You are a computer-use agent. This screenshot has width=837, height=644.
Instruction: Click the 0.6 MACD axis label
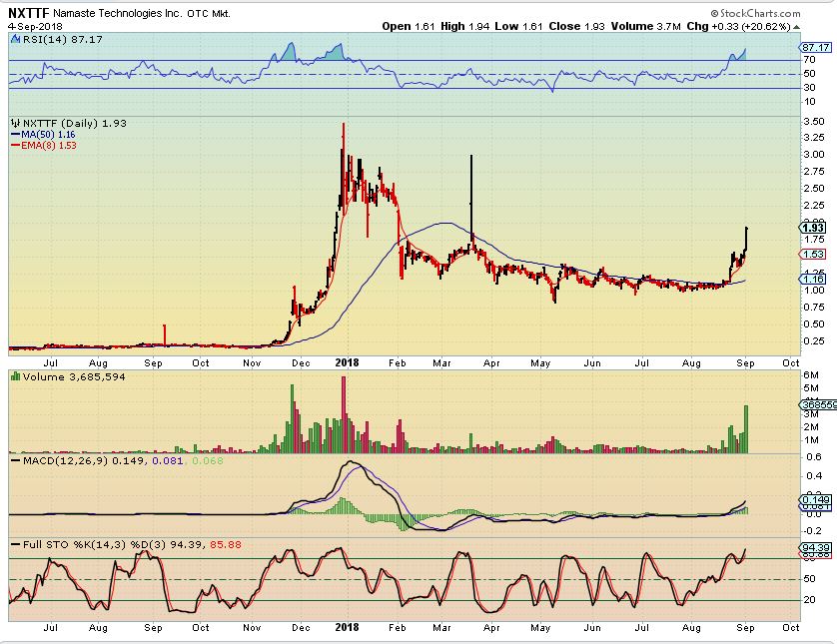pyautogui.click(x=814, y=457)
